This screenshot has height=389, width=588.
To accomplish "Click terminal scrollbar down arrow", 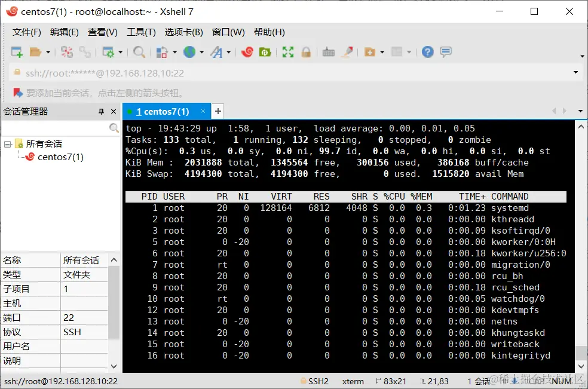I will (x=581, y=366).
